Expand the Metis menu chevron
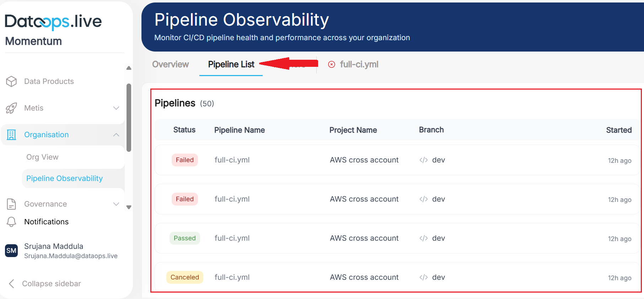644x299 pixels. [116, 108]
